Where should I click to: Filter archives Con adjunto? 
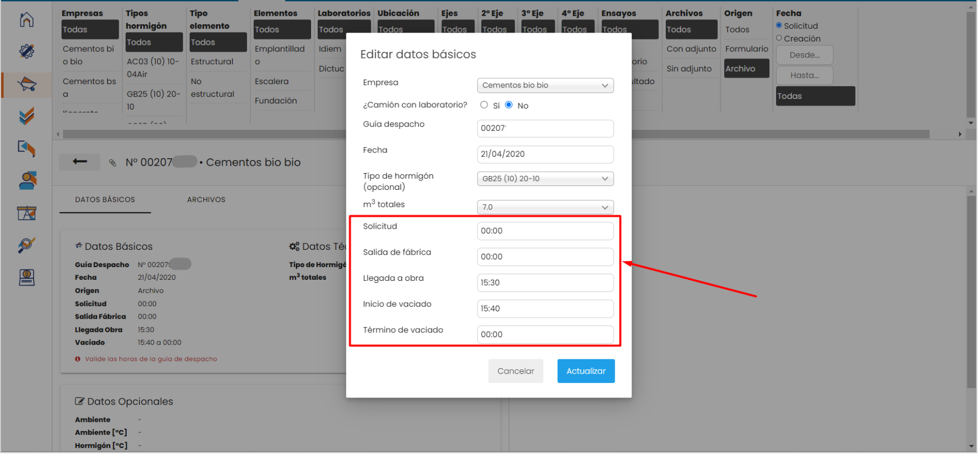[x=692, y=49]
